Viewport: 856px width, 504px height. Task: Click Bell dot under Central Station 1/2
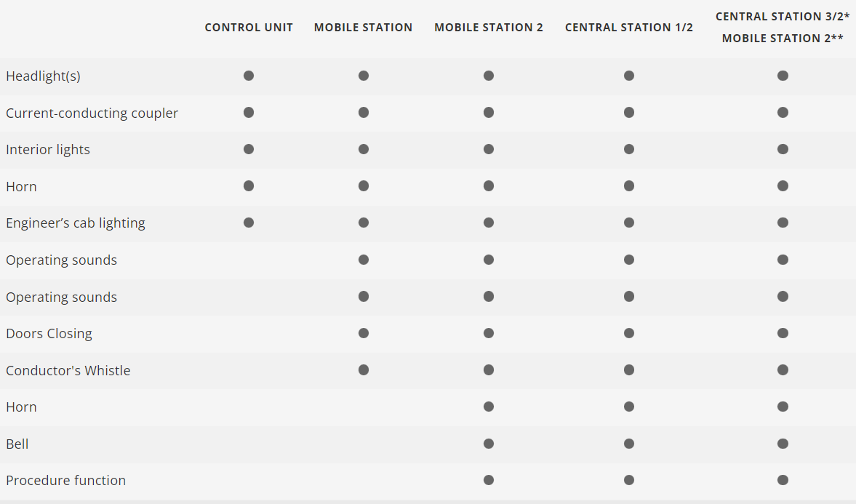click(629, 444)
